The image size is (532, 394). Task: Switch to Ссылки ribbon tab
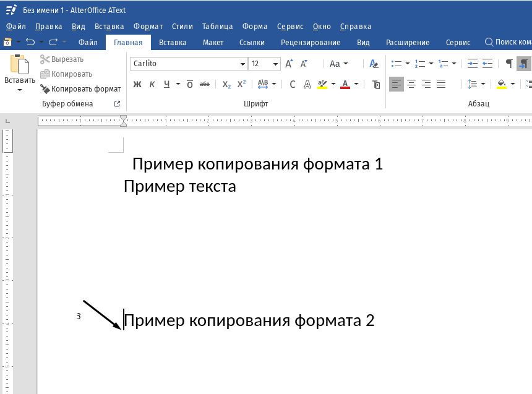click(x=252, y=43)
